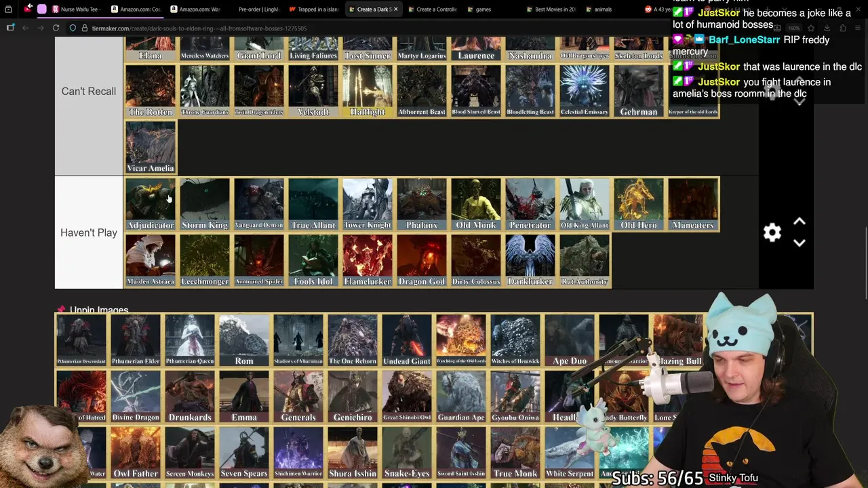Select the True Monk image
Image resolution: width=868 pixels, height=488 pixels.
click(x=515, y=453)
